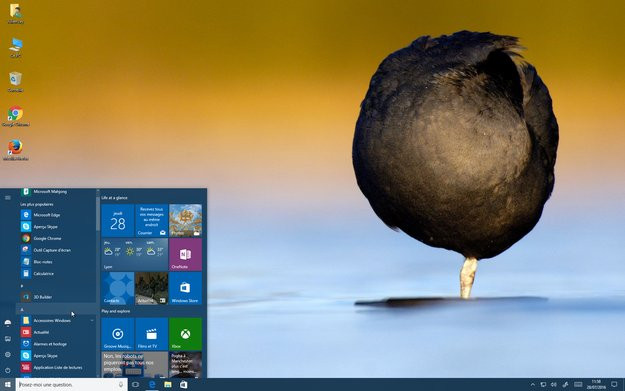Open Microsoft Edge from the taskbar

(x=152, y=385)
